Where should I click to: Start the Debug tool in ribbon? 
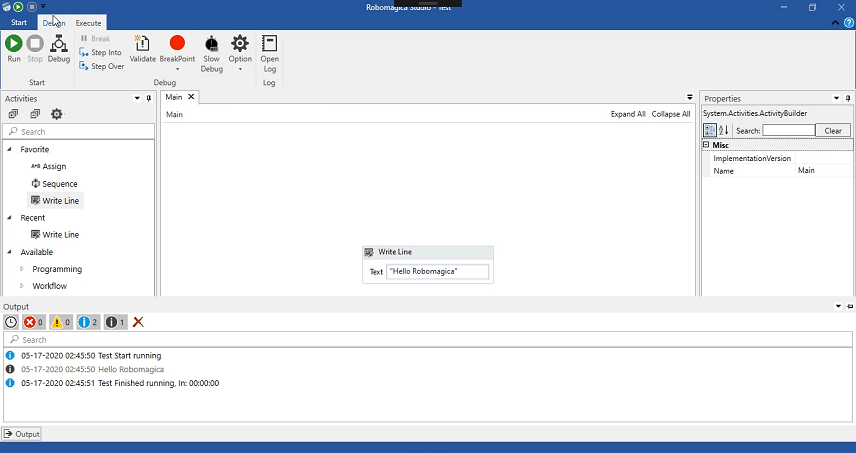pyautogui.click(x=58, y=49)
